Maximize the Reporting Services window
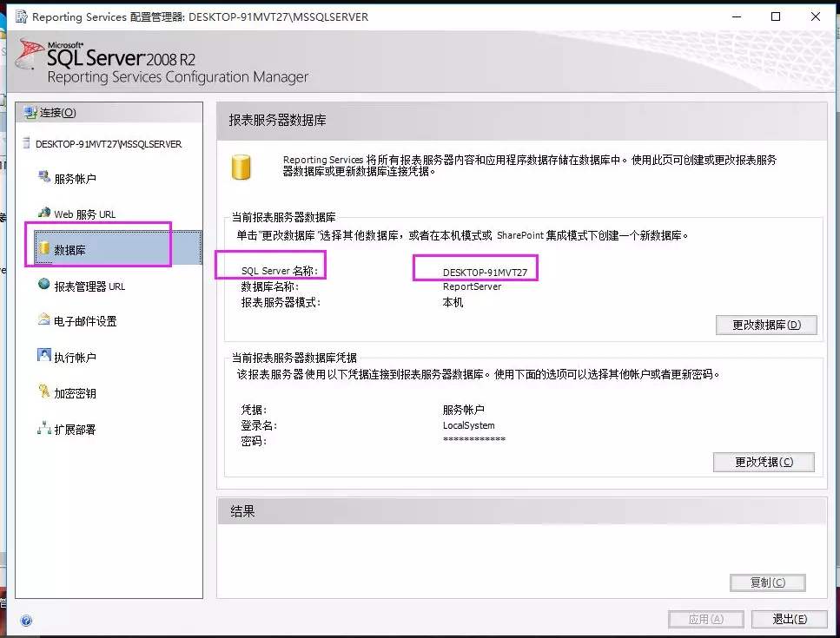The width and height of the screenshot is (840, 638). click(x=775, y=16)
